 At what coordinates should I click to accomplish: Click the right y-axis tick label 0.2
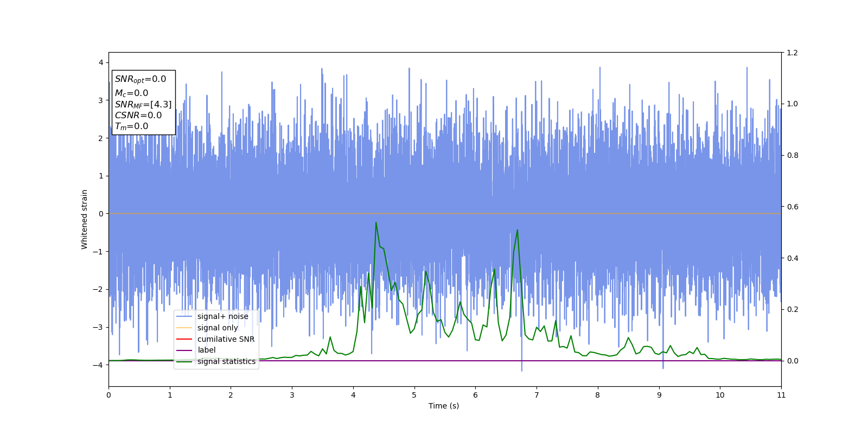click(793, 309)
